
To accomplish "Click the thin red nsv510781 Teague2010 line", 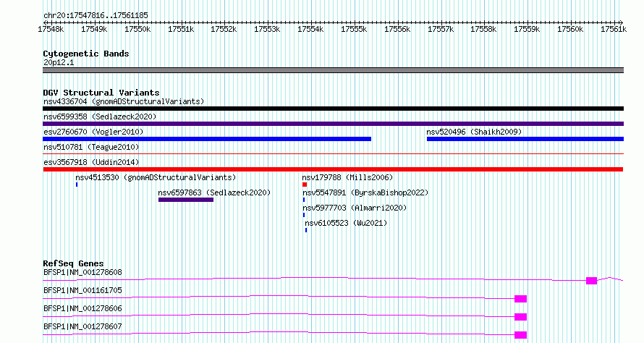I will click(x=333, y=154).
